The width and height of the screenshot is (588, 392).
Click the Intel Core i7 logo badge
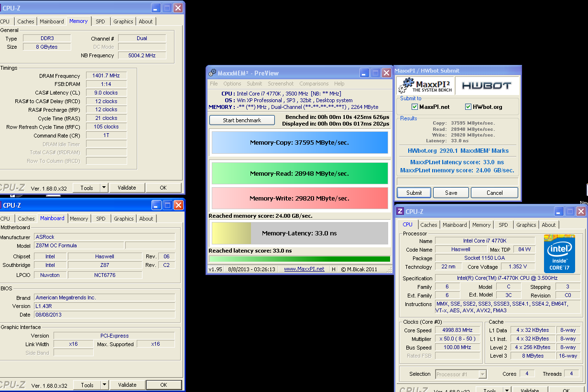pyautogui.click(x=559, y=254)
